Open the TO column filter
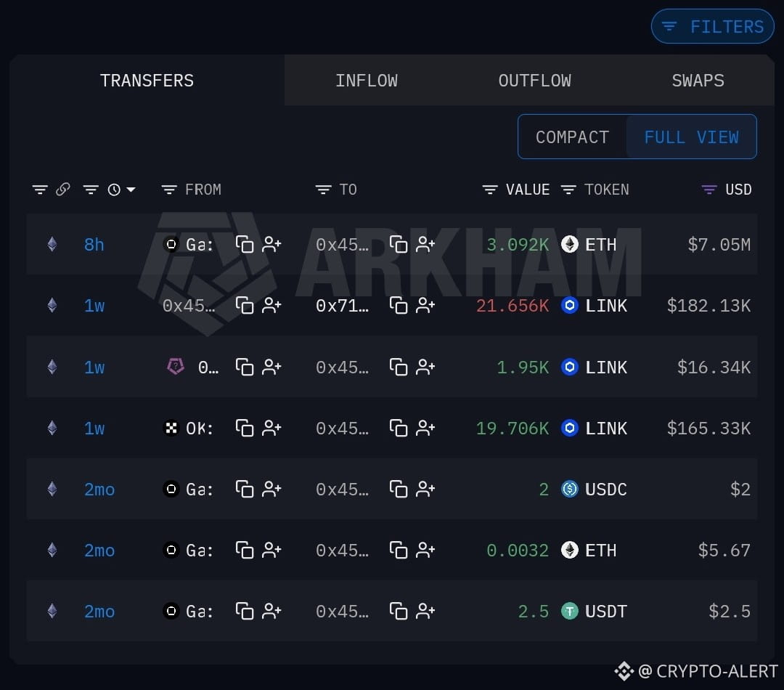This screenshot has height=690, width=784. click(x=323, y=190)
